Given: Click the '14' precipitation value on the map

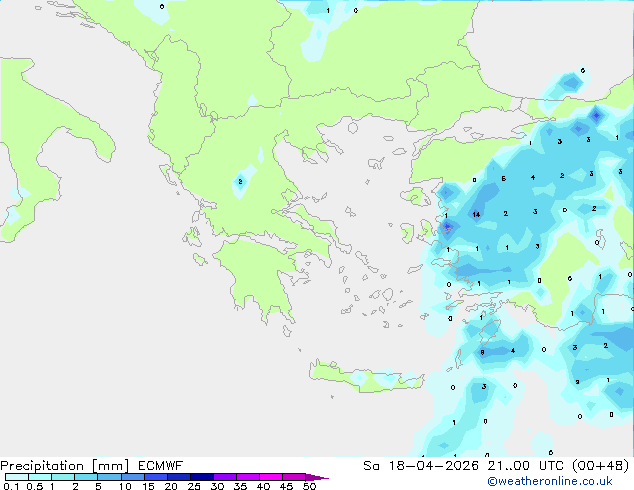Looking at the screenshot, I should click(476, 214).
